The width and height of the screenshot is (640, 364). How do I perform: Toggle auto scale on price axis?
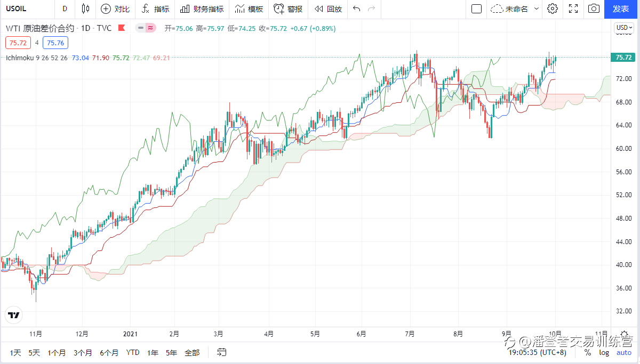pyautogui.click(x=624, y=352)
